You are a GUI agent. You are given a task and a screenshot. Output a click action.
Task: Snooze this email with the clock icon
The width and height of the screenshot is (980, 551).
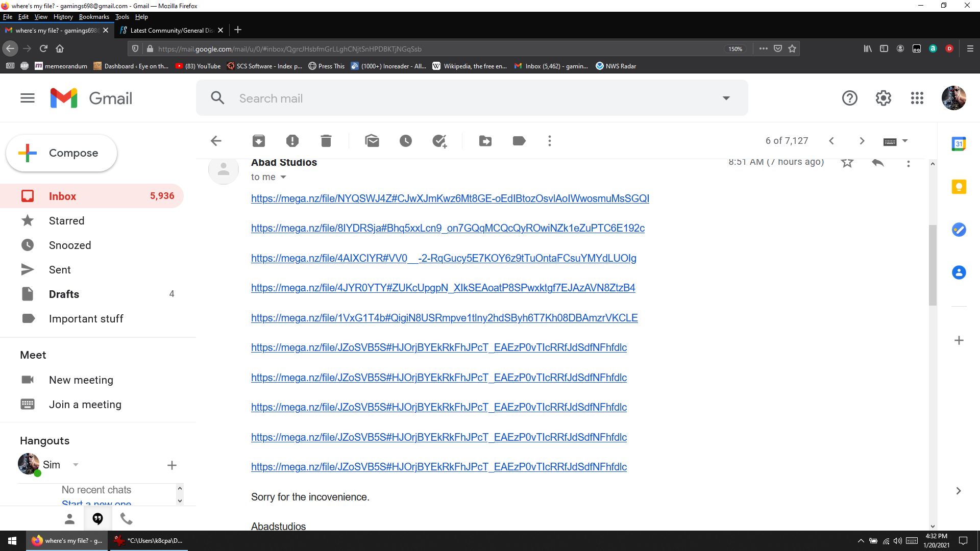coord(406,141)
